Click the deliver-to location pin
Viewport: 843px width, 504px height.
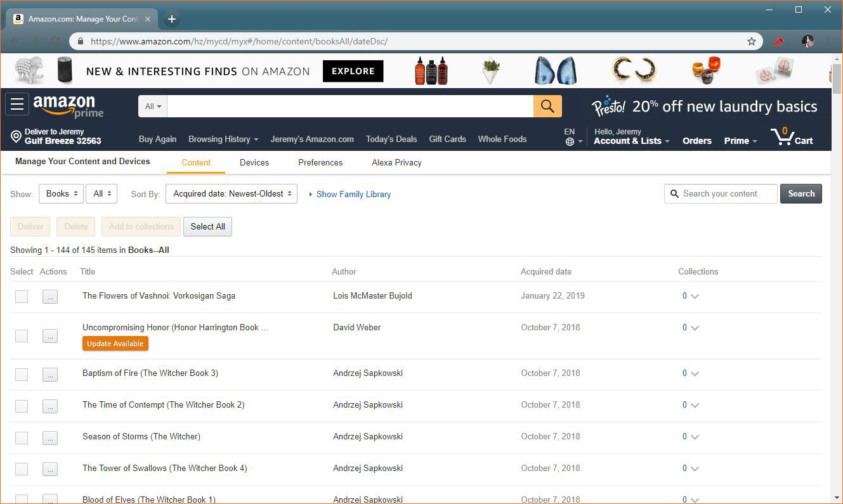coord(16,136)
